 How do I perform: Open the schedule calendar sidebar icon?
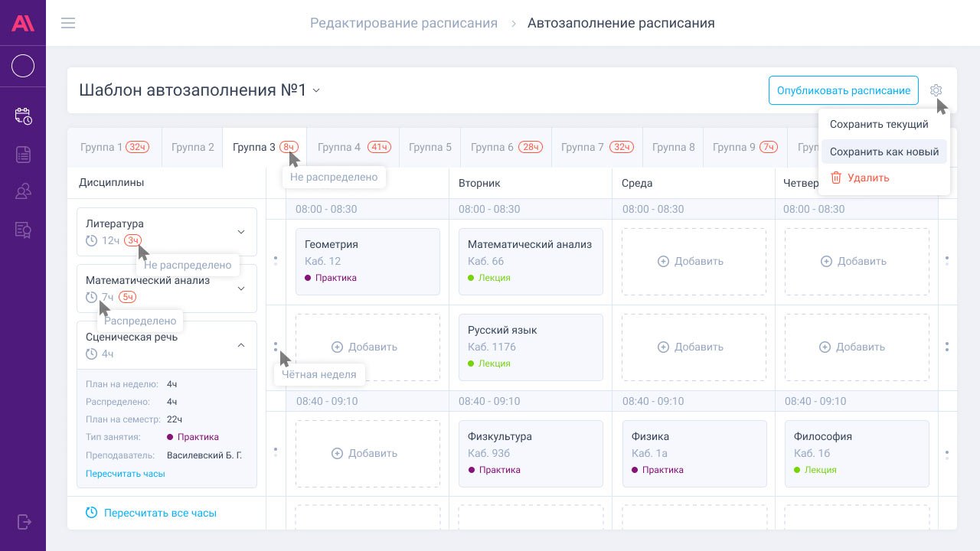point(23,116)
